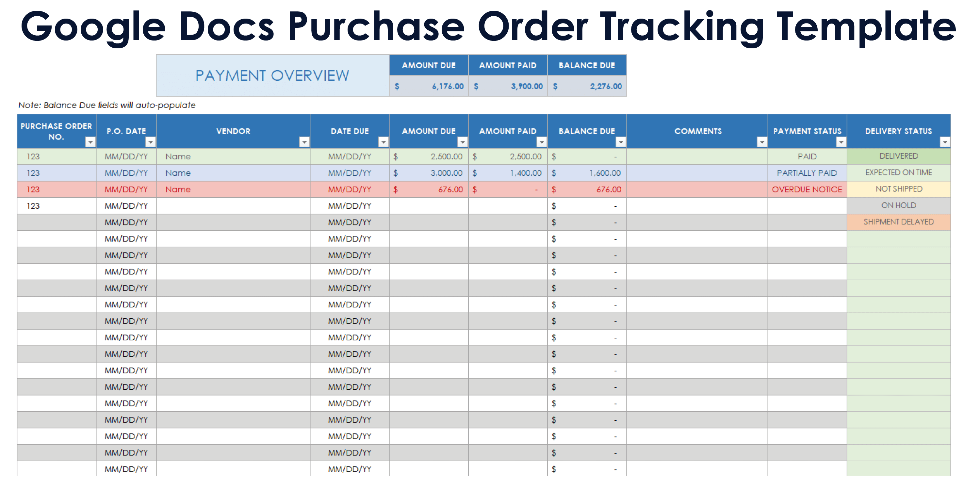The height and width of the screenshot is (490, 980).
Task: Click the VENDOR column header
Action: pos(233,131)
